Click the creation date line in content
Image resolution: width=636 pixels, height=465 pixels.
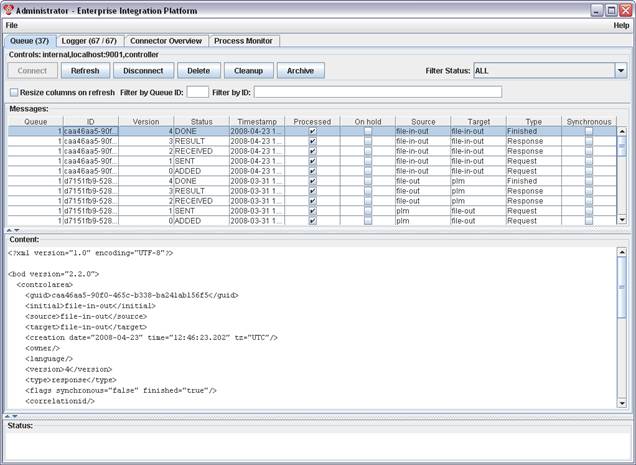coord(151,338)
